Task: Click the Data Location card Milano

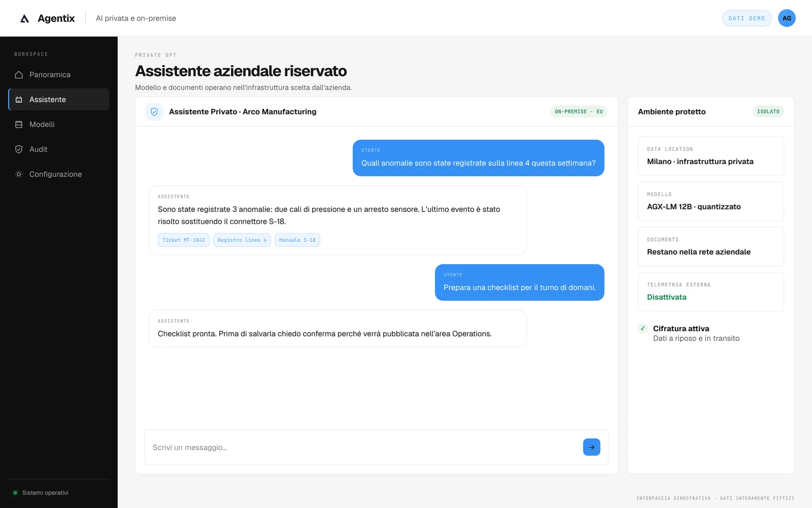Action: tap(711, 156)
